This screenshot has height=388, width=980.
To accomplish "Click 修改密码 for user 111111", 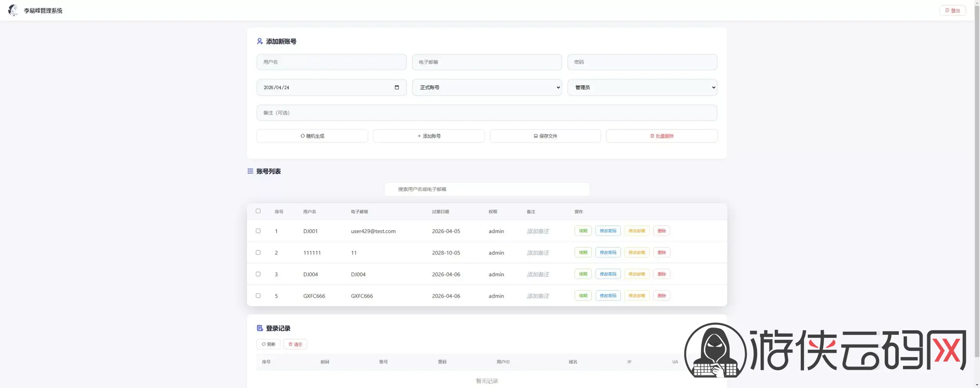I will pyautogui.click(x=608, y=253).
